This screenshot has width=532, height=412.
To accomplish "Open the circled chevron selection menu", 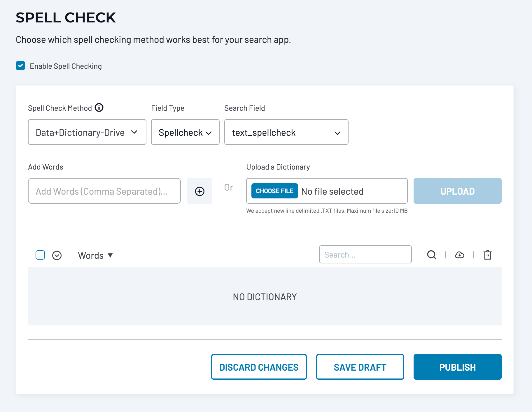I will pos(57,256).
